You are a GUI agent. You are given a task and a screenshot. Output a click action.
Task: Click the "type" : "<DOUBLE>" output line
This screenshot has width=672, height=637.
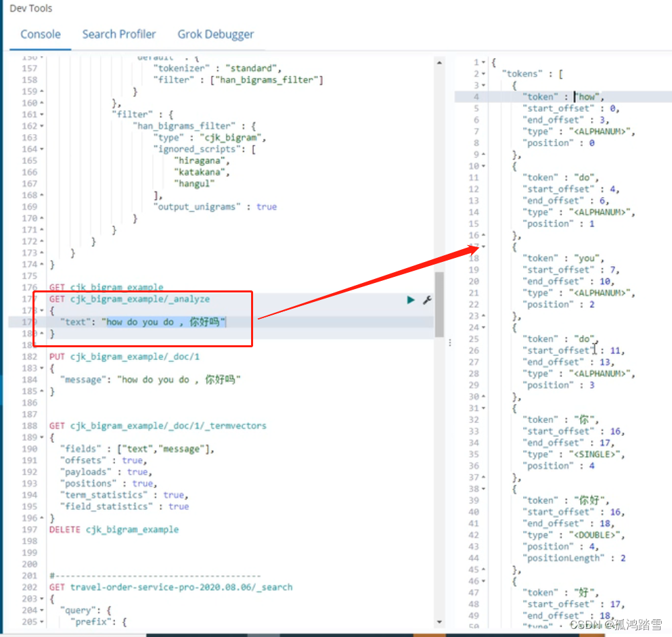(574, 535)
